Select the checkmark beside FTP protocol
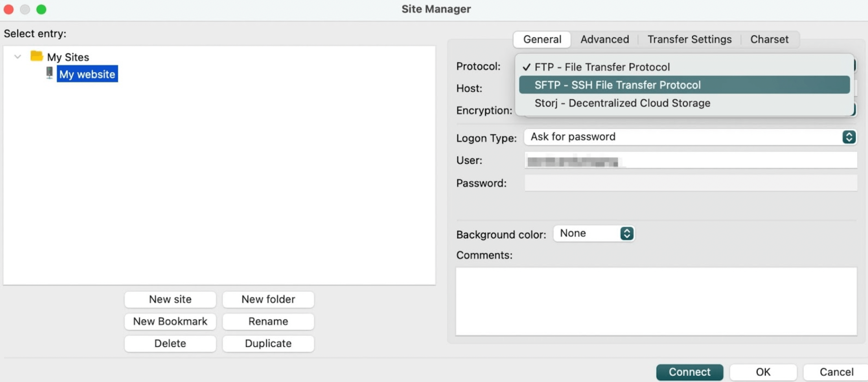This screenshot has width=868, height=382. tap(526, 66)
